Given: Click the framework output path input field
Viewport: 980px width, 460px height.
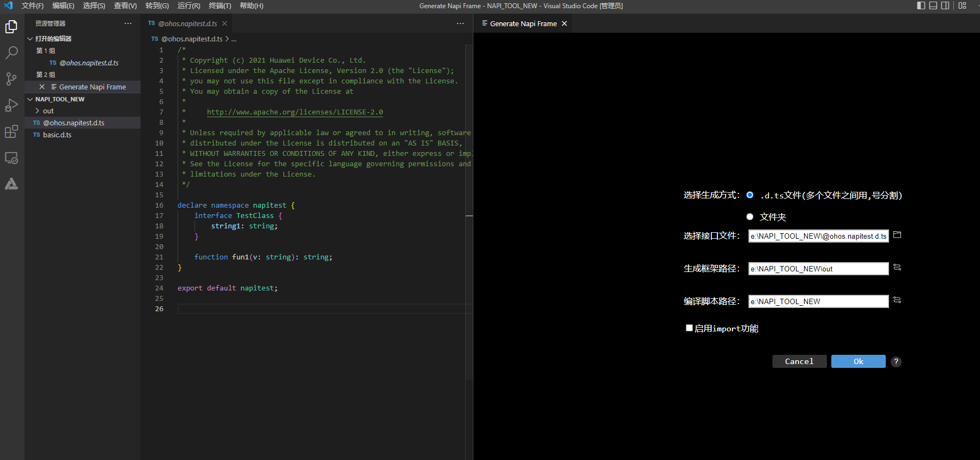Looking at the screenshot, I should [x=818, y=269].
